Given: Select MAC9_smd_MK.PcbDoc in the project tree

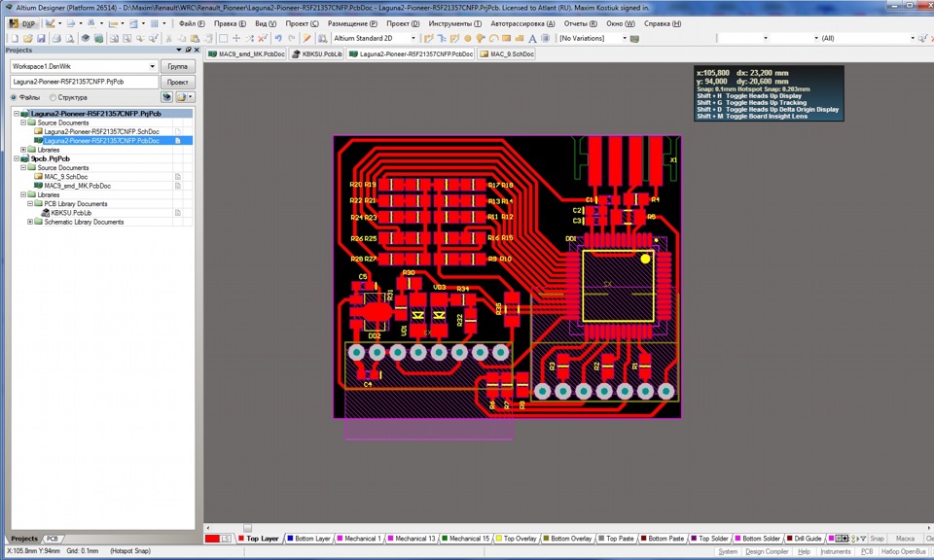Looking at the screenshot, I should (x=77, y=186).
